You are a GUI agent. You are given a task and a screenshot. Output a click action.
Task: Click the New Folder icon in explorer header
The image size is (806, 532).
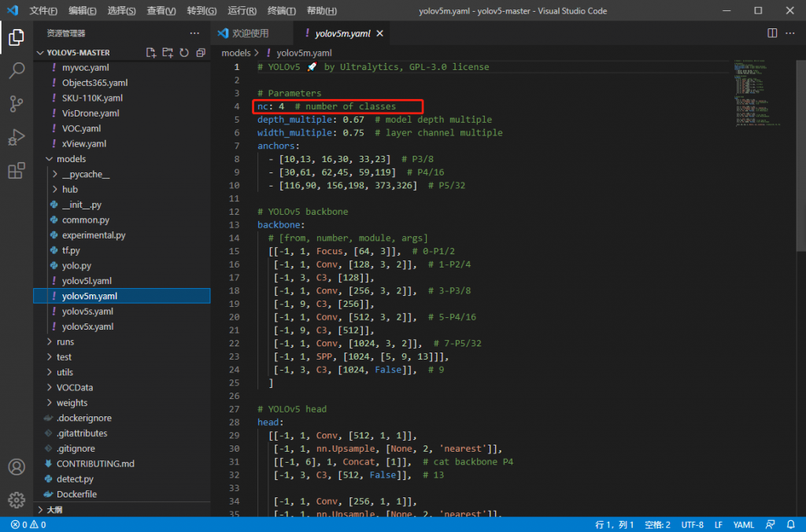(168, 53)
